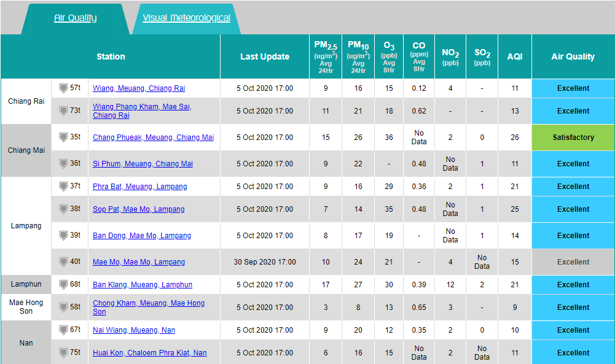Click the Chiang Rai province cell
Image resolution: width=615 pixels, height=364 pixels.
tap(26, 101)
